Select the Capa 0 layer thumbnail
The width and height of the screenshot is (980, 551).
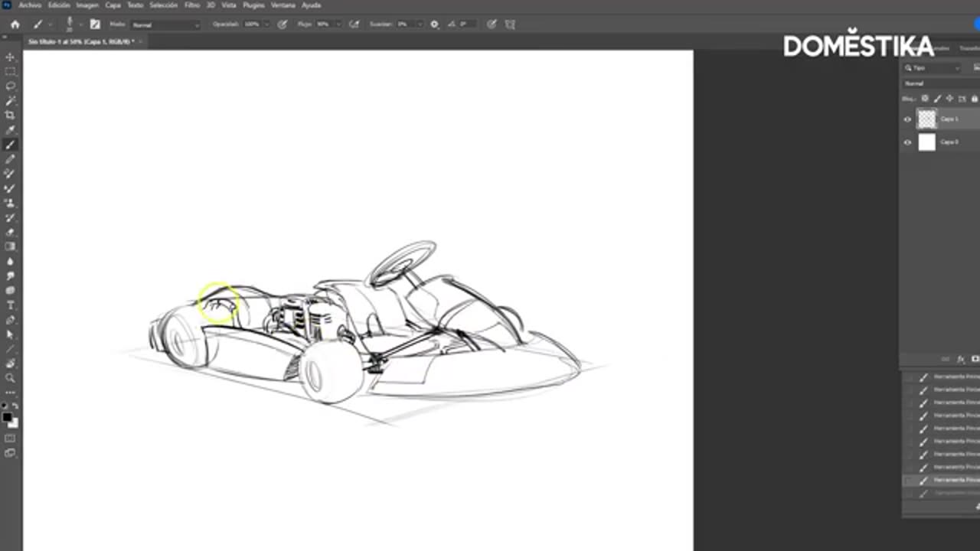pyautogui.click(x=927, y=142)
